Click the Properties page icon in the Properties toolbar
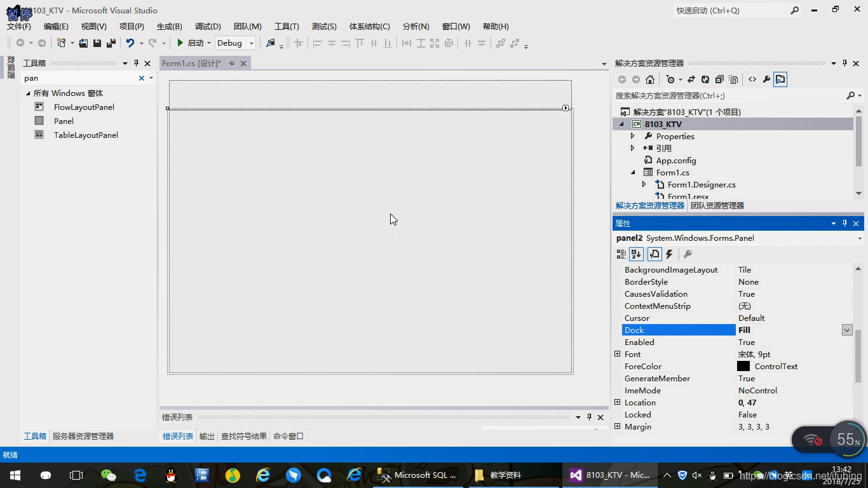The width and height of the screenshot is (868, 488). point(654,254)
